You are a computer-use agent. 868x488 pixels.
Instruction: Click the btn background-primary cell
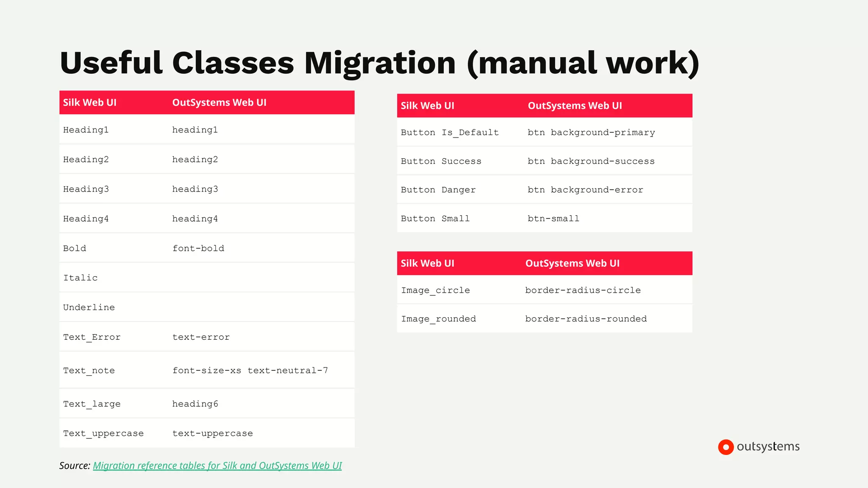pos(591,133)
